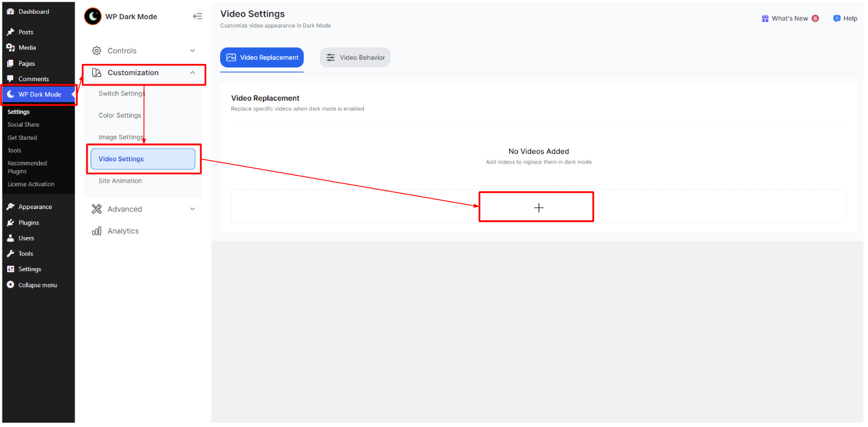Open Site Animation settings
Viewport: 868px width, 427px height.
click(120, 181)
